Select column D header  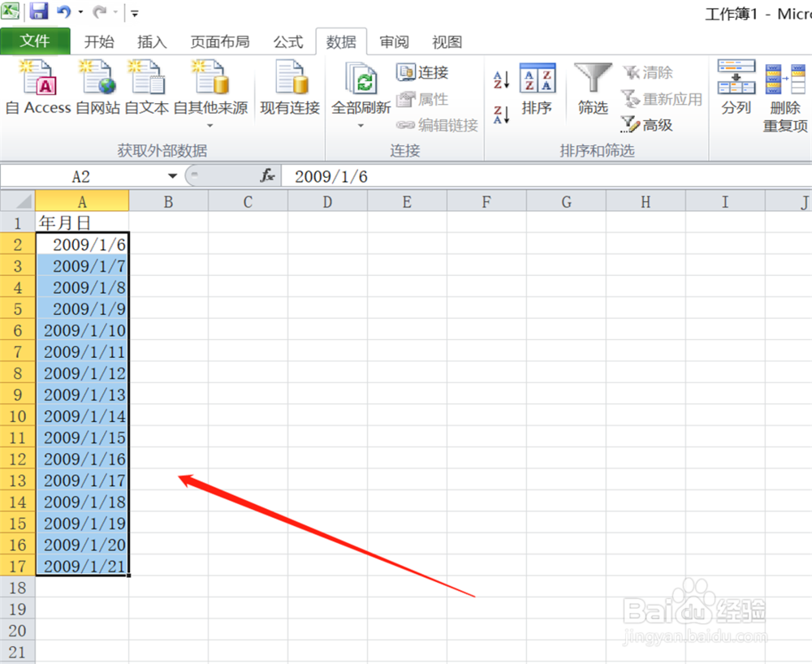pyautogui.click(x=327, y=201)
